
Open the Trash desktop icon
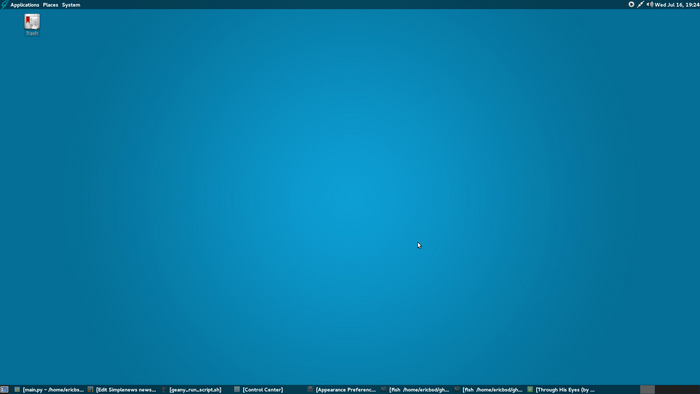coord(32,25)
